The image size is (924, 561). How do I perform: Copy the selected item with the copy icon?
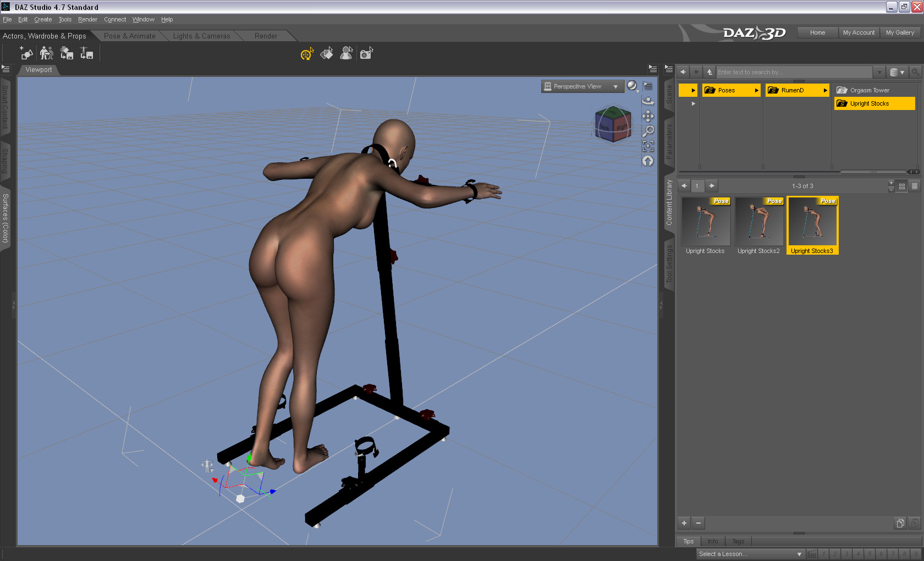[x=900, y=523]
